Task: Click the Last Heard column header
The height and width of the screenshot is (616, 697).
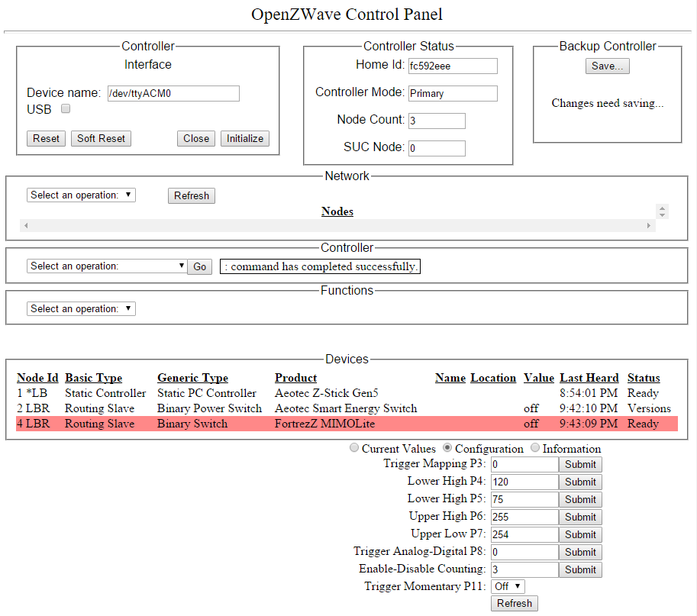Action: (589, 378)
